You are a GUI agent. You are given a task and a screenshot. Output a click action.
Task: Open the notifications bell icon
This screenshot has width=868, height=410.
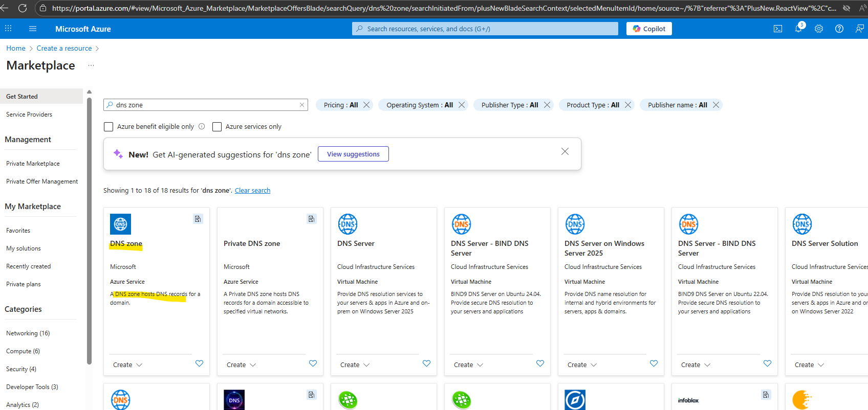798,29
